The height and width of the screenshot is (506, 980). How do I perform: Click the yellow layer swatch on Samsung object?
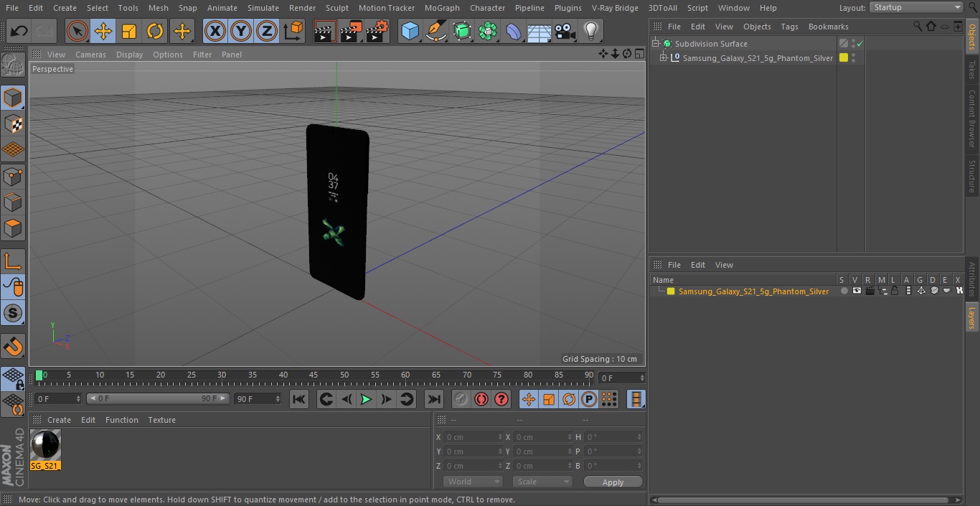[x=844, y=58]
